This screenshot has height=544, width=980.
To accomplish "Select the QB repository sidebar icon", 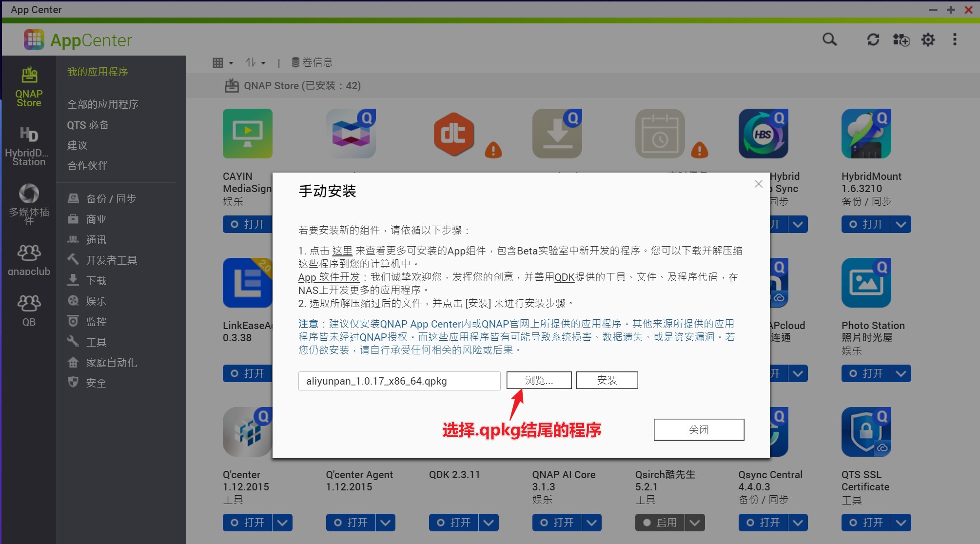I will (x=29, y=310).
